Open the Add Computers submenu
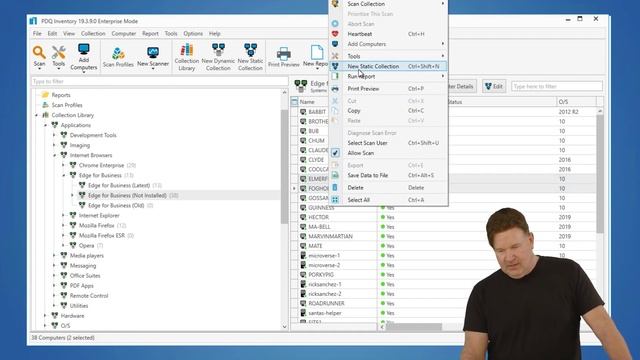Screen dimensions: 640x360 tap(389, 44)
